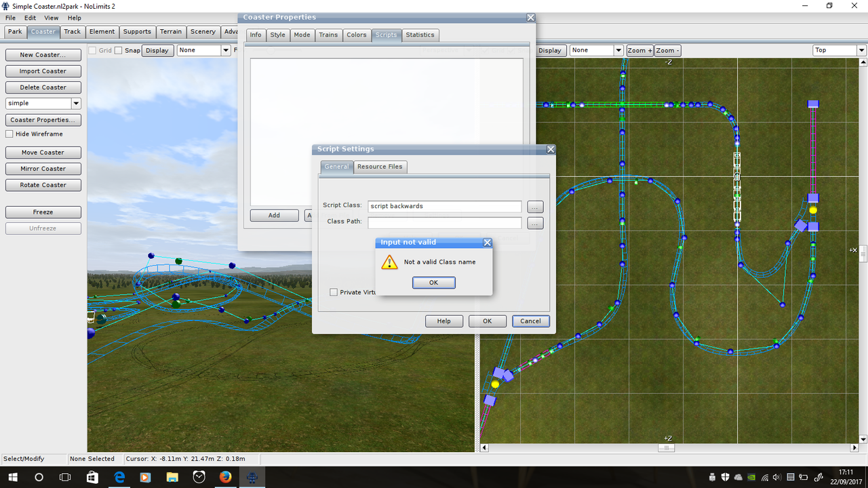Close the Input not valid dialog
868x488 pixels.
[x=487, y=242]
